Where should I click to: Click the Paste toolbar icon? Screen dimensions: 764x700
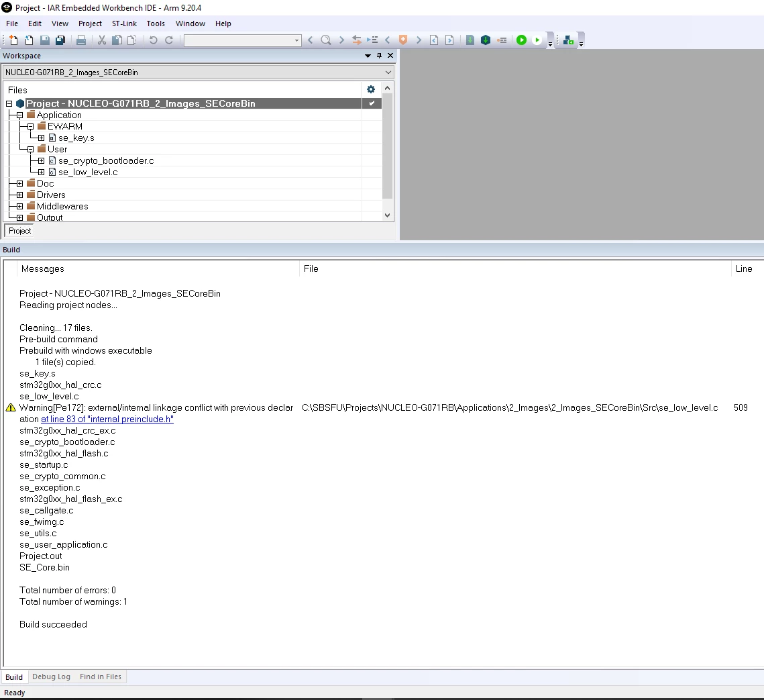(132, 40)
